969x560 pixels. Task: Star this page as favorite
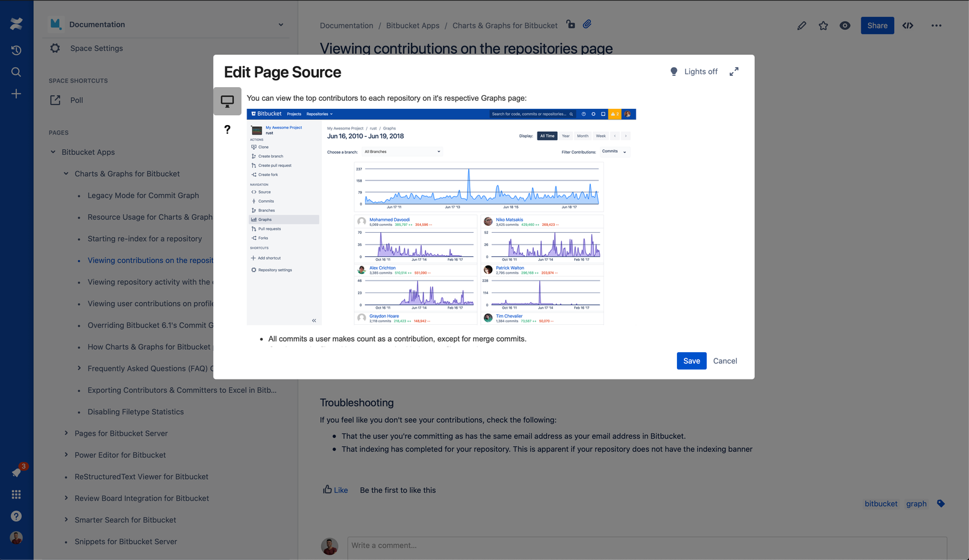click(x=823, y=26)
